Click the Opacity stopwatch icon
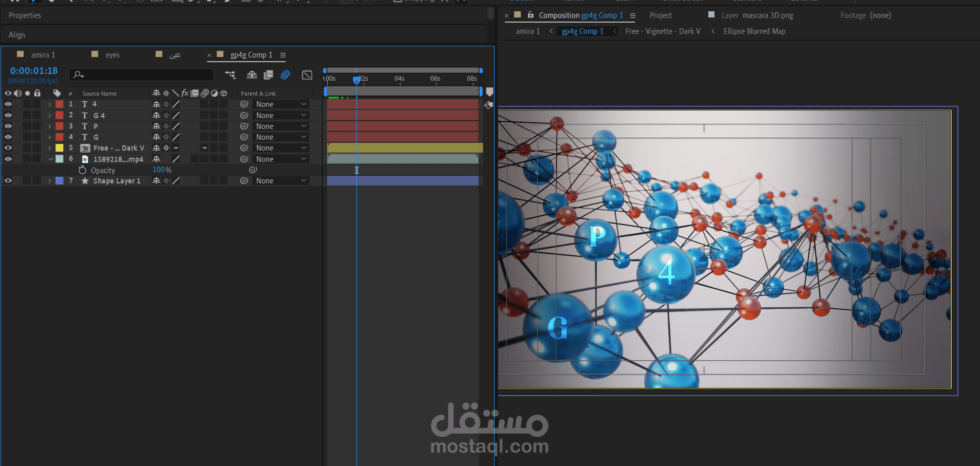The height and width of the screenshot is (466, 980). pyautogui.click(x=82, y=170)
